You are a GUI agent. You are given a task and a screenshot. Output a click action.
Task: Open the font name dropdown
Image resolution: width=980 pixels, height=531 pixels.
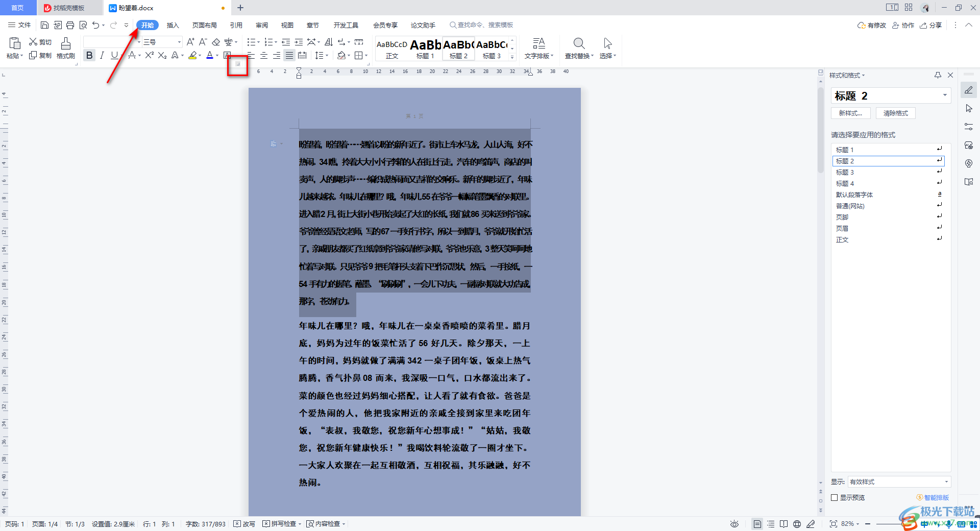tap(138, 42)
